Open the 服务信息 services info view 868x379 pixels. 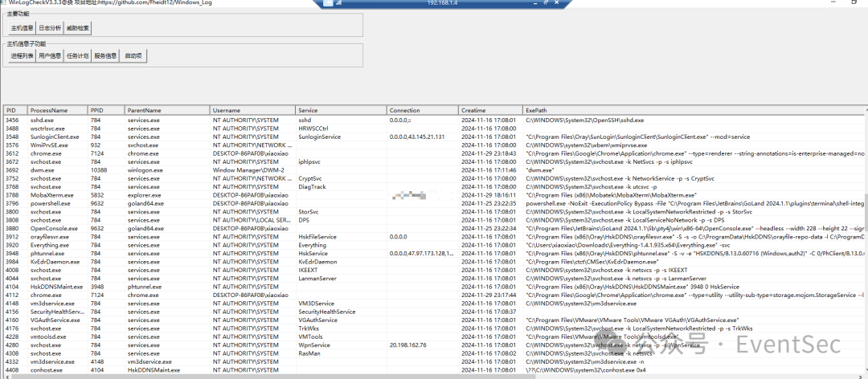(x=105, y=56)
